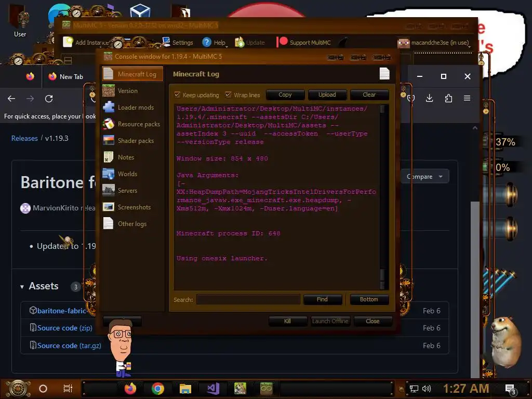Screen dimensions: 532x399
Task: Open the steampunk Start button
Action: click(x=18, y=389)
